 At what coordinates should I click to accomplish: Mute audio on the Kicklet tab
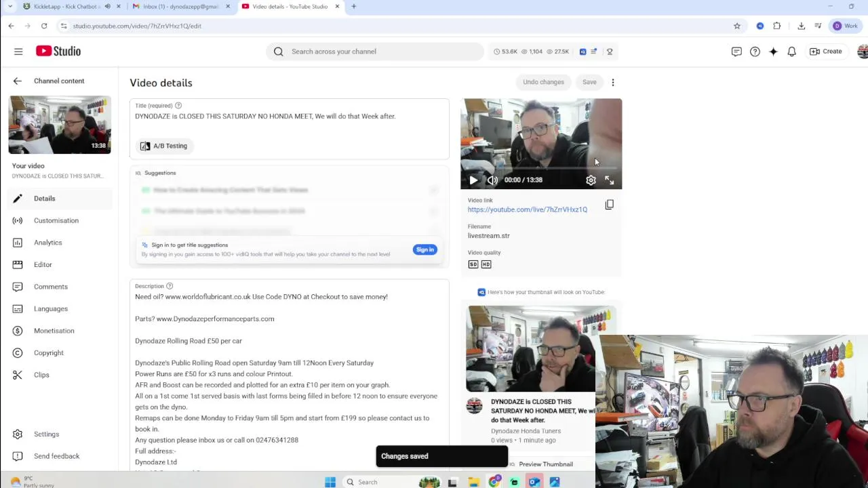click(107, 7)
